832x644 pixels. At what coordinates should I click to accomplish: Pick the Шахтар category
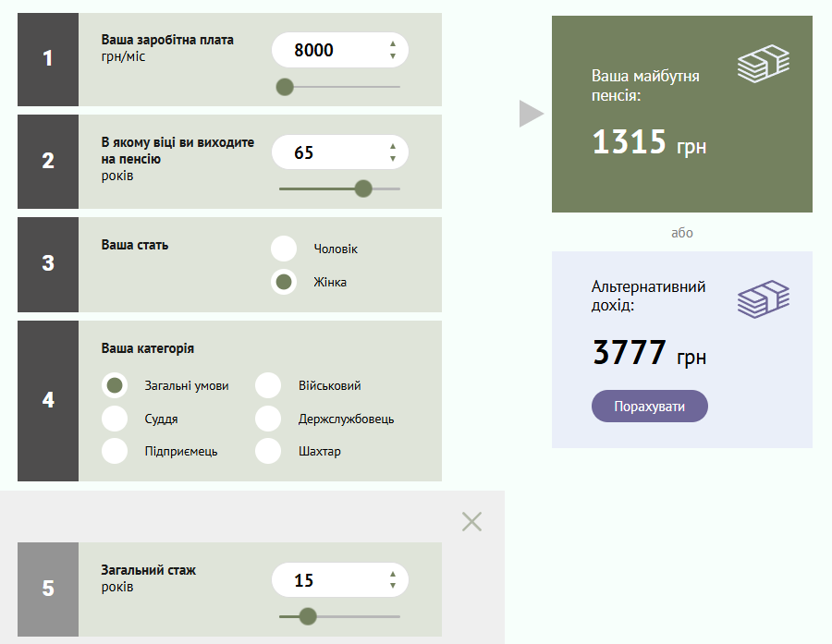(x=268, y=451)
